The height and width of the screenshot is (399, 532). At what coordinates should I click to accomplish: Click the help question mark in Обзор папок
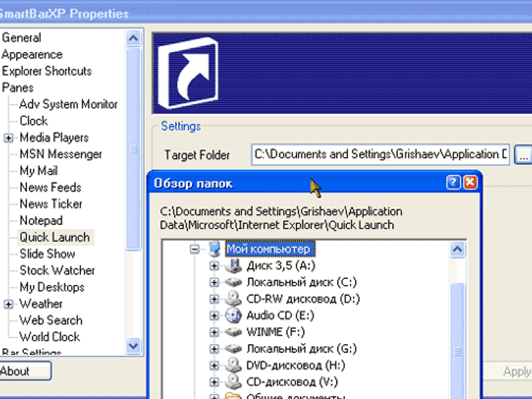point(453,183)
